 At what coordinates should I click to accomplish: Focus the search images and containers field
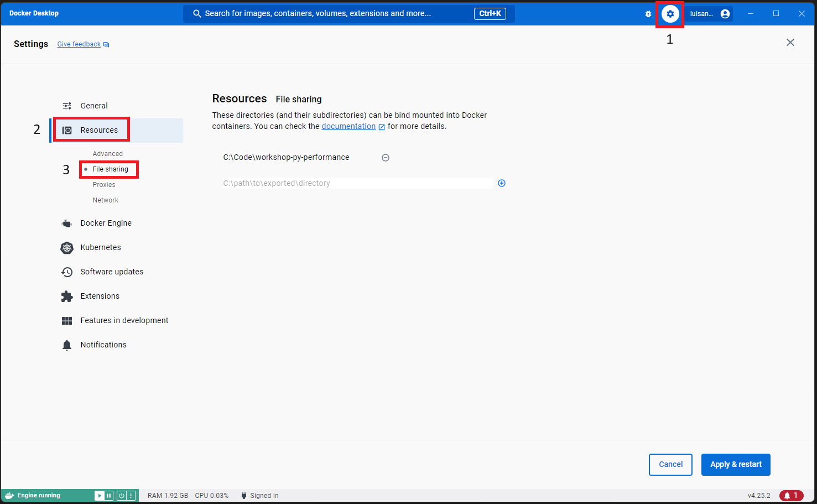[349, 14]
